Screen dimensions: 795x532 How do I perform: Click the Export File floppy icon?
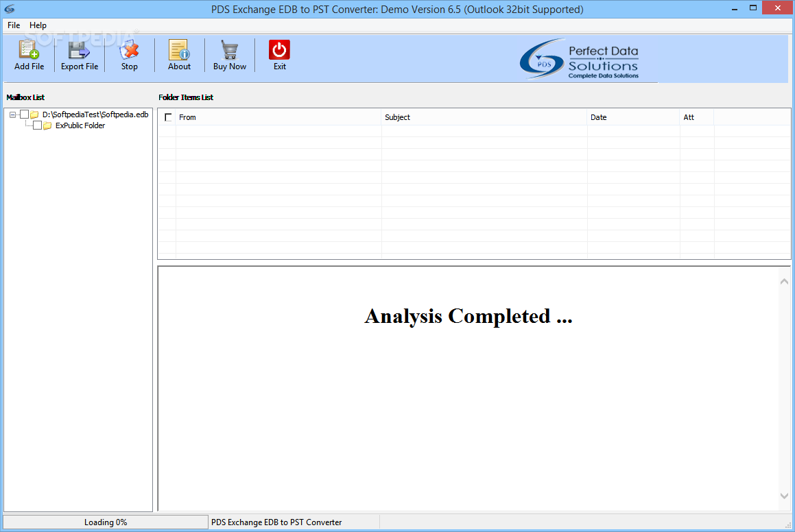tap(79, 50)
